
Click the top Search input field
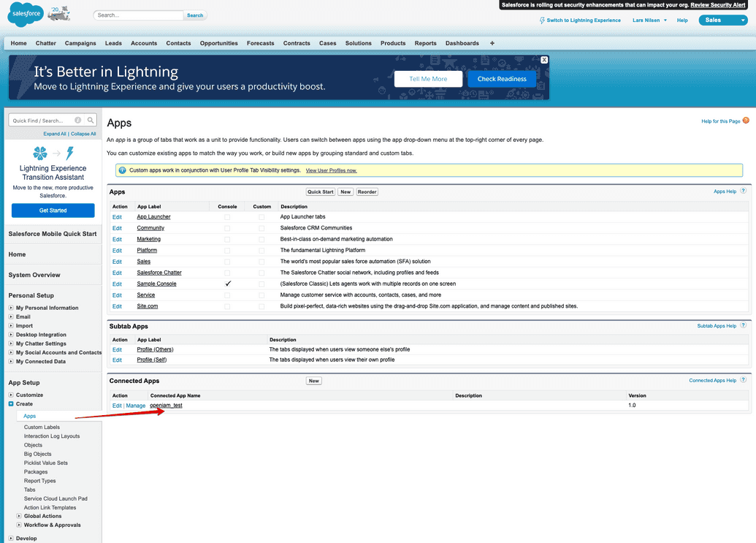click(139, 15)
